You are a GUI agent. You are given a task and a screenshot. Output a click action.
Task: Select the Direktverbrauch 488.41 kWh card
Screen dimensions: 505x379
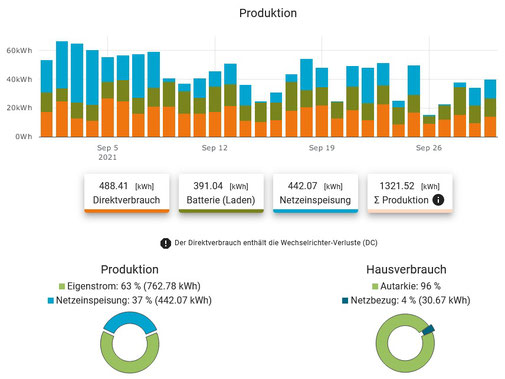pyautogui.click(x=127, y=193)
